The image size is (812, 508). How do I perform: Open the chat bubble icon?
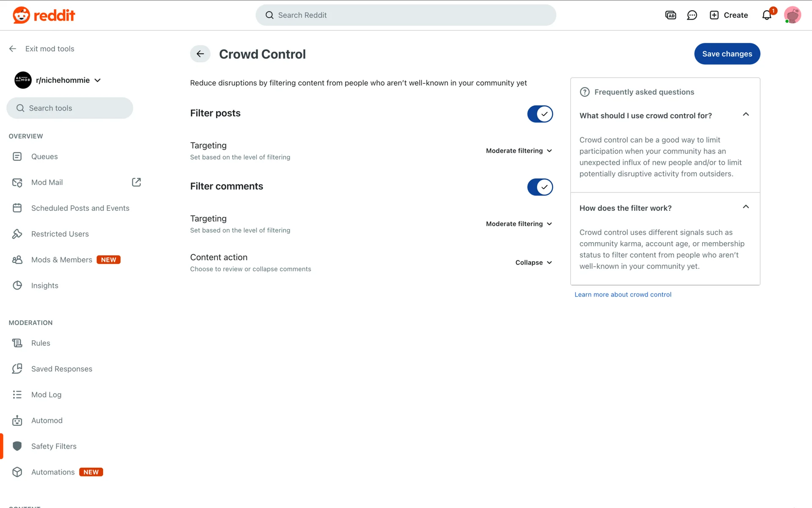click(x=692, y=16)
